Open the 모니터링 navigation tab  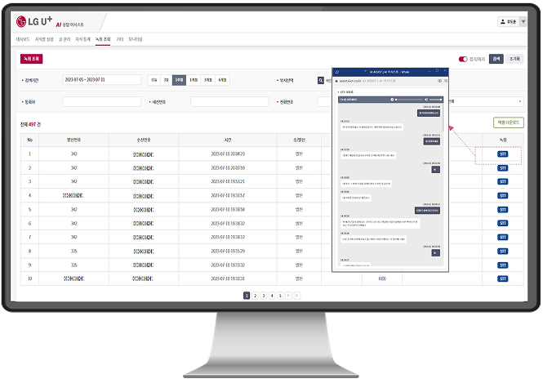click(136, 39)
